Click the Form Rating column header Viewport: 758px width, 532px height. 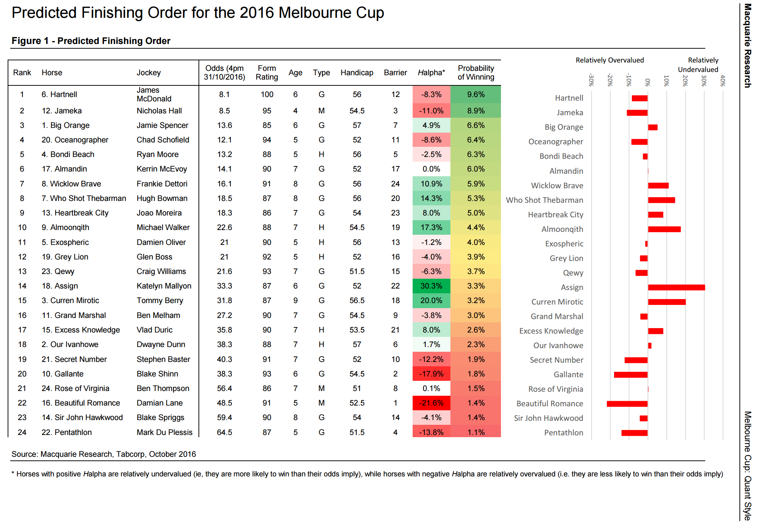[x=266, y=73]
